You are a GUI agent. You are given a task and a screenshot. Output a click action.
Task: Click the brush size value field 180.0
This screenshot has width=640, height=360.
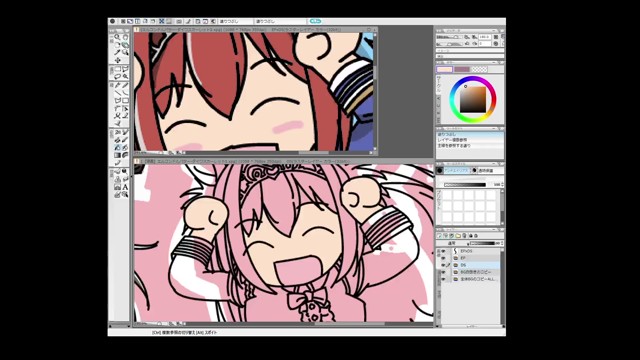pos(484,37)
